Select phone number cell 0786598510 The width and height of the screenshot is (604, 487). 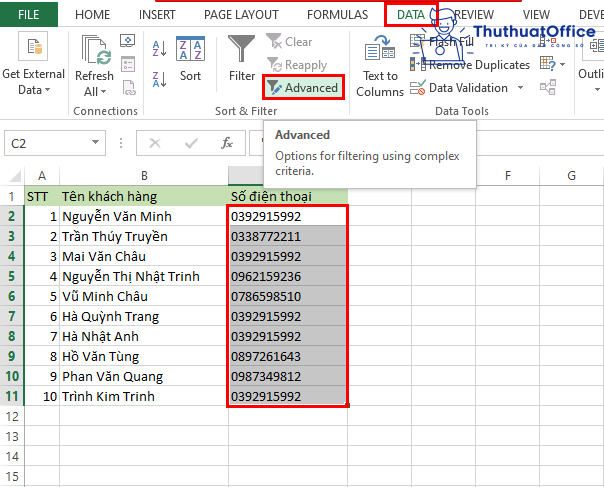point(288,297)
